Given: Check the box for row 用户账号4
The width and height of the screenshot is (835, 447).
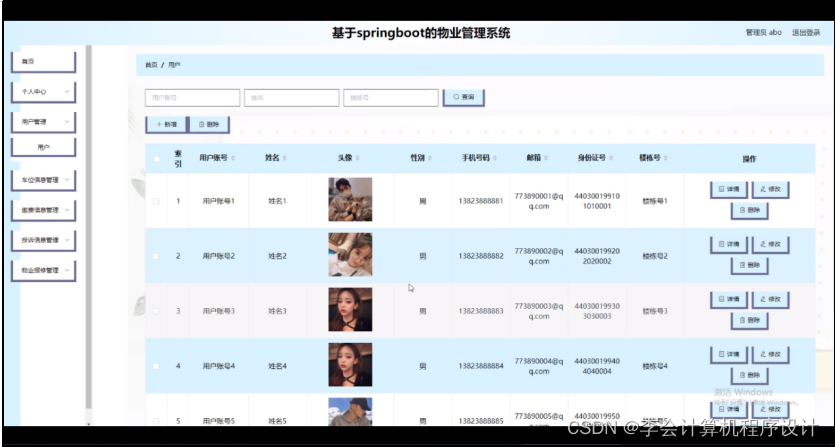Looking at the screenshot, I should pyautogui.click(x=156, y=367).
